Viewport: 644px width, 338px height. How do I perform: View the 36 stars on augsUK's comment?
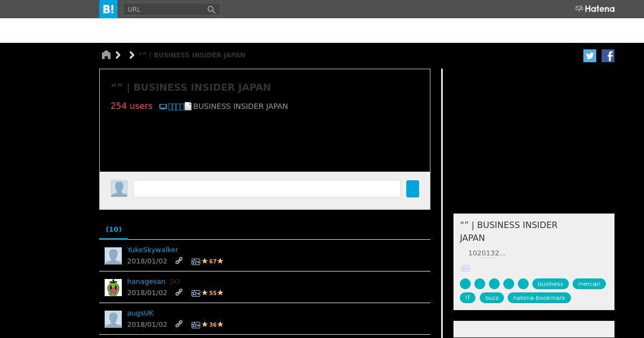(213, 325)
